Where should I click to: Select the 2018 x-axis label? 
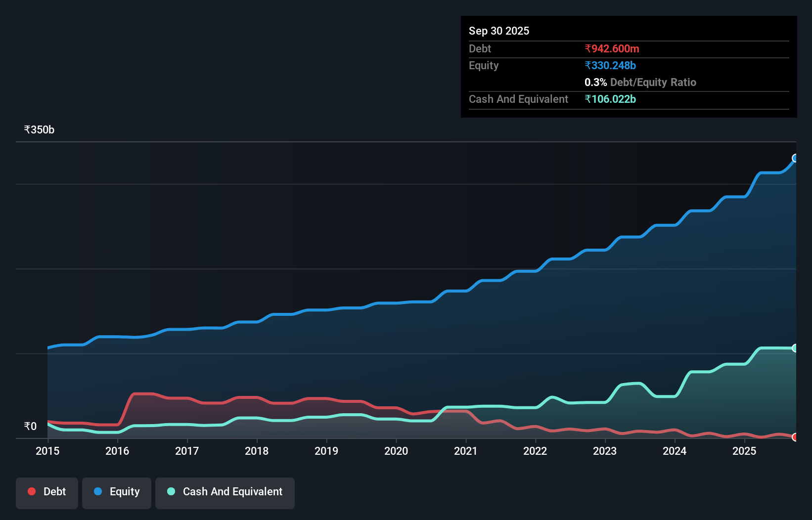tap(257, 451)
